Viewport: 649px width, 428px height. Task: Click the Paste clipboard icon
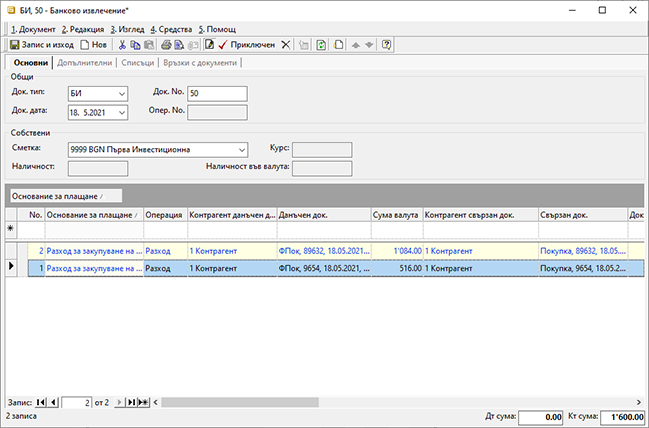coord(149,45)
